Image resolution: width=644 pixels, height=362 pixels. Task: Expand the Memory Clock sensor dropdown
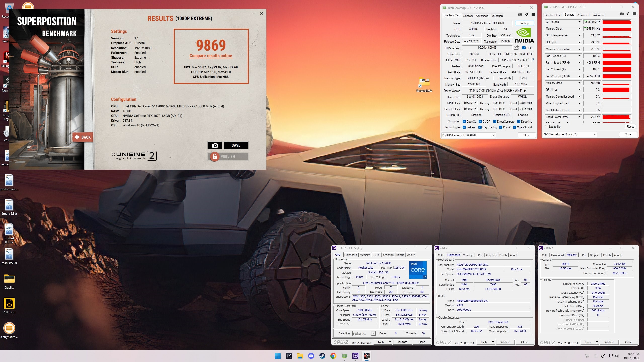point(579,29)
